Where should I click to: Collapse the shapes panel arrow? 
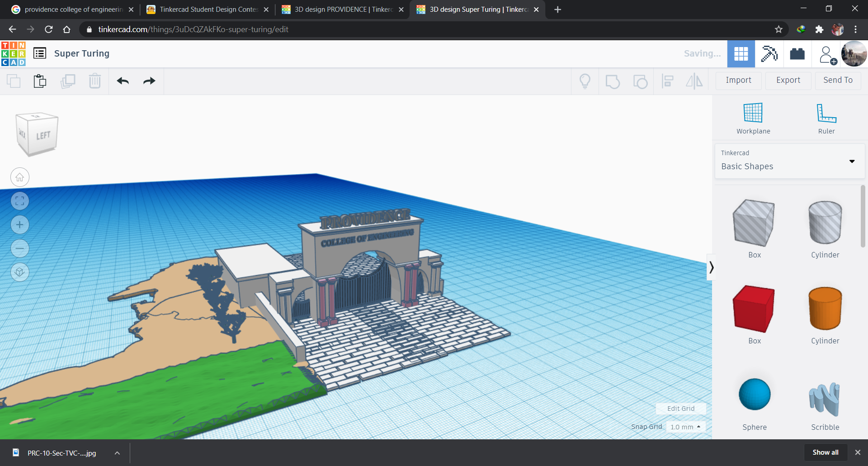pos(711,267)
